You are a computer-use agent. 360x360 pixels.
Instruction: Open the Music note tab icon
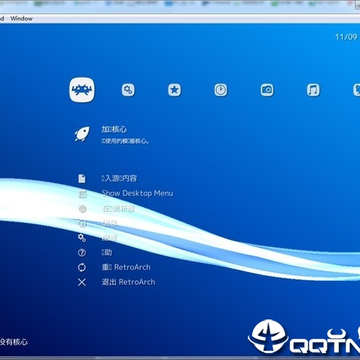click(313, 90)
